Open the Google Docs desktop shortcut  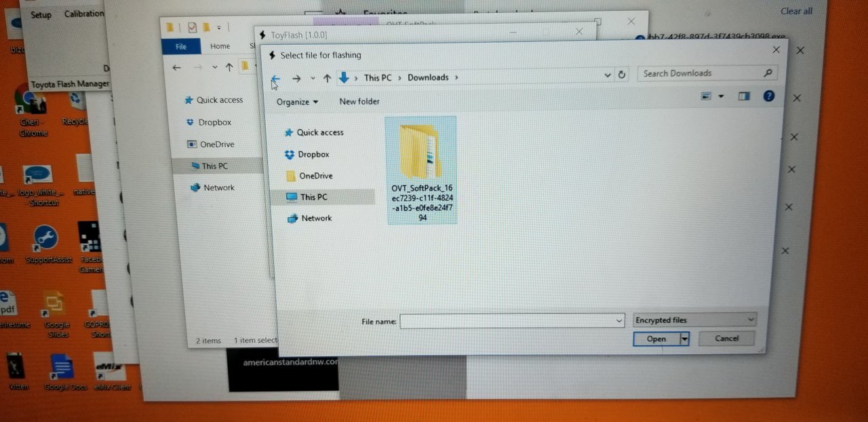point(64,372)
